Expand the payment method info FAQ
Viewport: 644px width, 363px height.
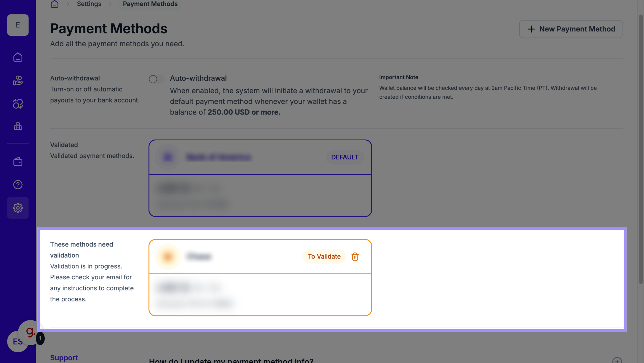pyautogui.click(x=617, y=360)
